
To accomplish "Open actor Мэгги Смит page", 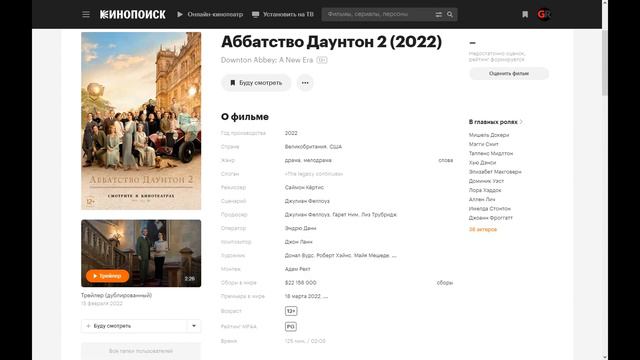I will [x=483, y=144].
